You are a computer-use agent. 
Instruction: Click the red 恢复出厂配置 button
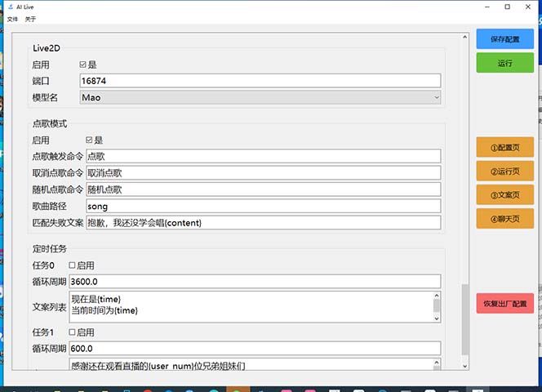tap(504, 304)
